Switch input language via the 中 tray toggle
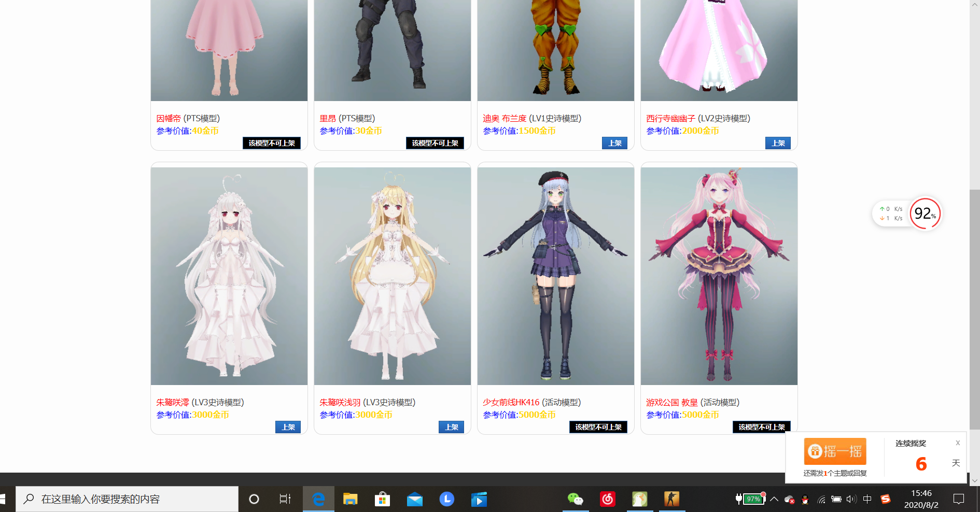The image size is (980, 512). click(867, 499)
